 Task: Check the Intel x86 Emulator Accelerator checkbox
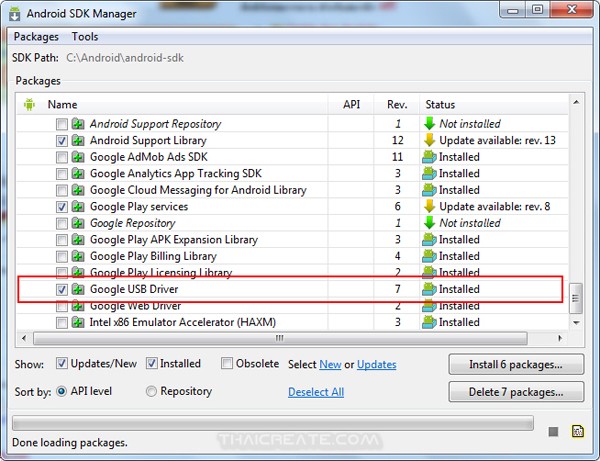62,323
